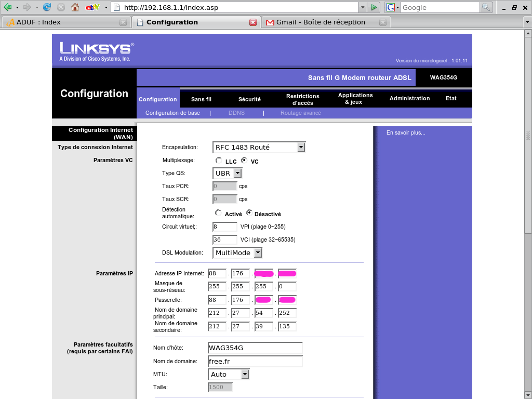Close the ADUF : Index tab

click(123, 22)
